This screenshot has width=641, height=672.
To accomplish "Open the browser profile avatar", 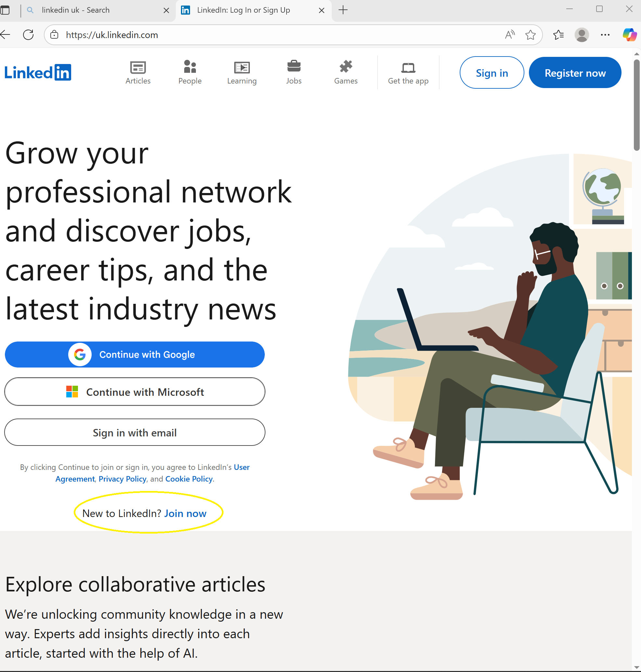I will tap(582, 34).
